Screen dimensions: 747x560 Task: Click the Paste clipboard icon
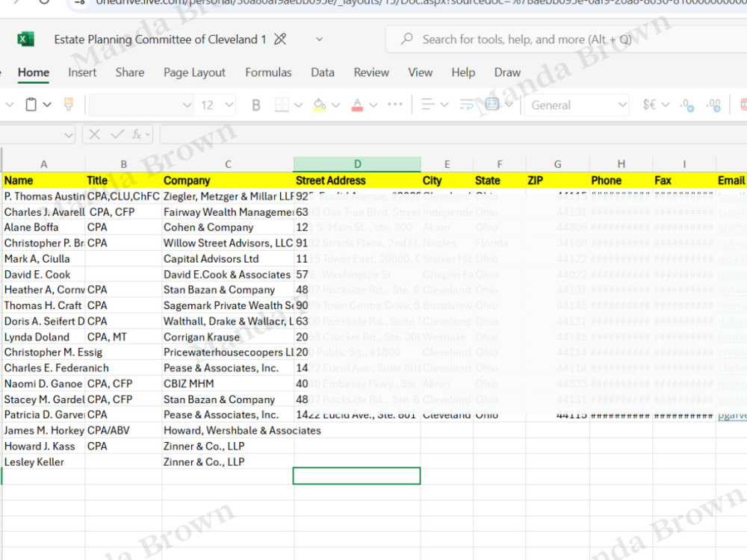pyautogui.click(x=31, y=105)
